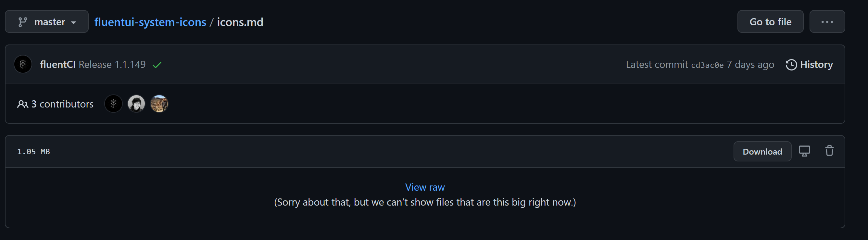Click the Download button
Viewport: 868px width, 240px height.
(x=762, y=151)
